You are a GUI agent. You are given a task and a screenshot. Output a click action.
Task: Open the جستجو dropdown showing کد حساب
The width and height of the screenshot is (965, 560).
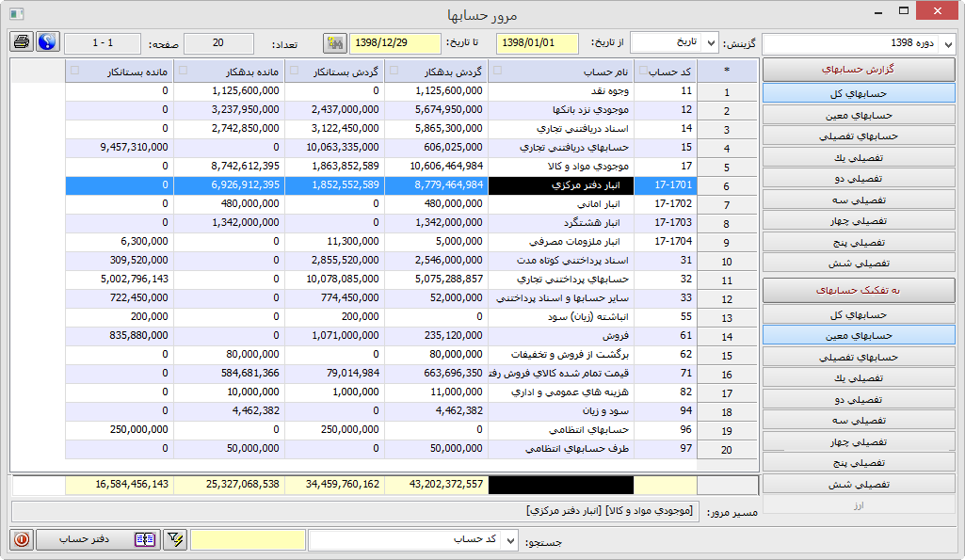[x=510, y=539]
